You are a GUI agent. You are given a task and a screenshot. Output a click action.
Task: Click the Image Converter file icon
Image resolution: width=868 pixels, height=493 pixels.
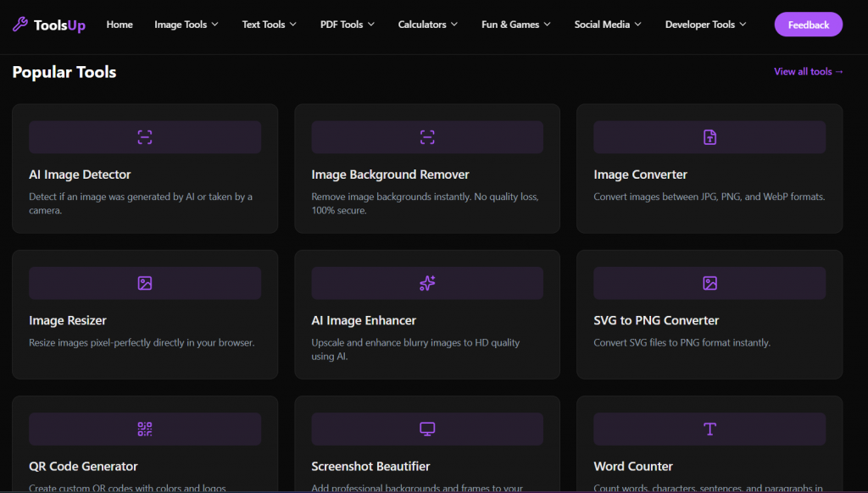[709, 137]
